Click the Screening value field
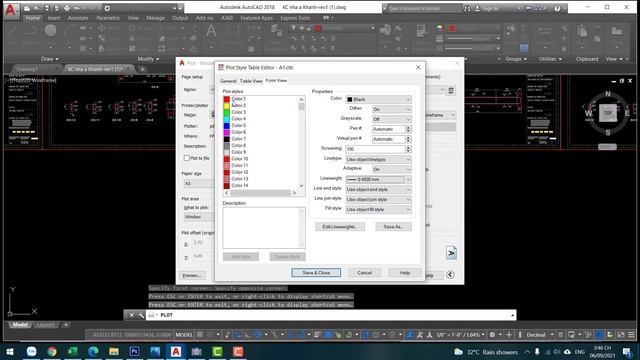Image resolution: width=640 pixels, height=360 pixels. [375, 149]
